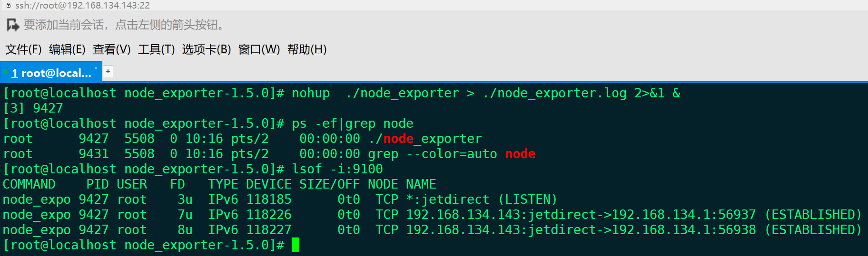Open the 文件(F) menu
The height and width of the screenshot is (256, 868).
click(x=23, y=49)
